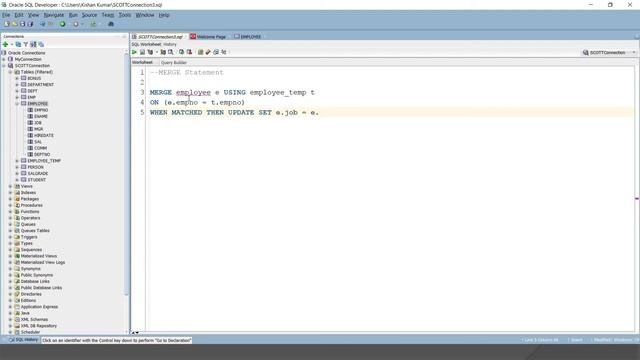The height and width of the screenshot is (360, 640).
Task: Select the SALGRADE table in tree
Action: click(38, 173)
